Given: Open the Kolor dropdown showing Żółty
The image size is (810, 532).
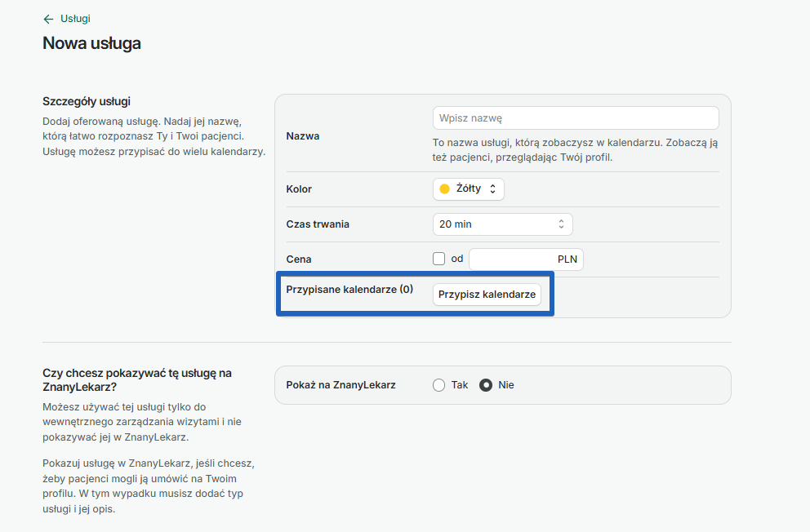Looking at the screenshot, I should (x=468, y=188).
